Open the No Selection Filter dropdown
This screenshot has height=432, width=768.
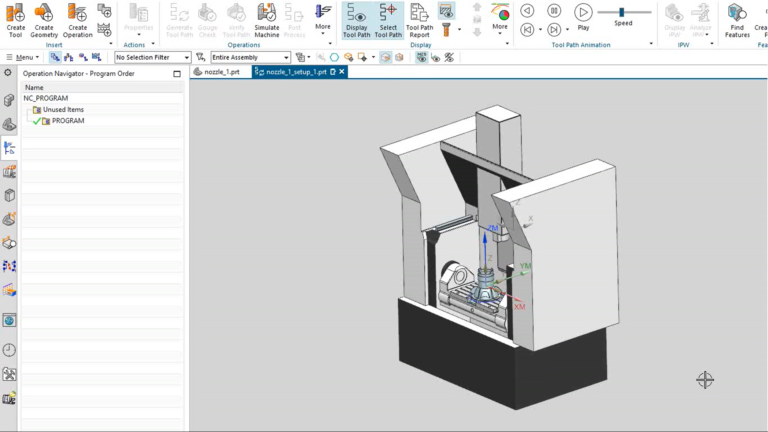(152, 57)
